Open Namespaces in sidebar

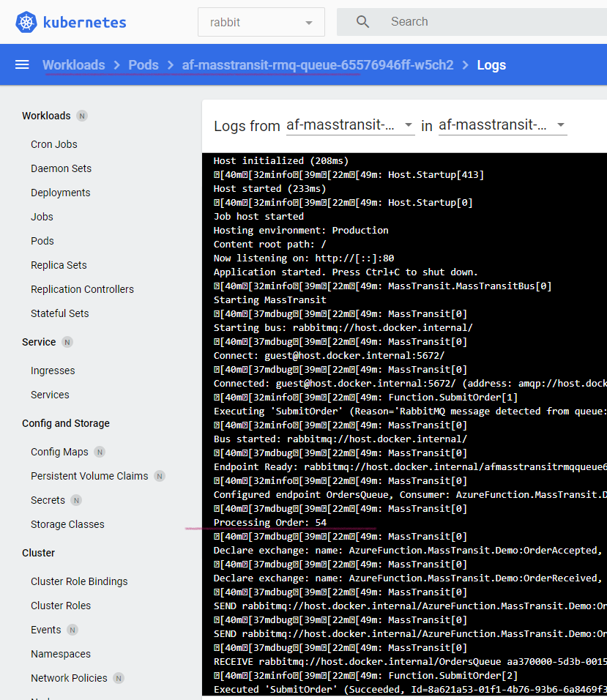tap(61, 654)
